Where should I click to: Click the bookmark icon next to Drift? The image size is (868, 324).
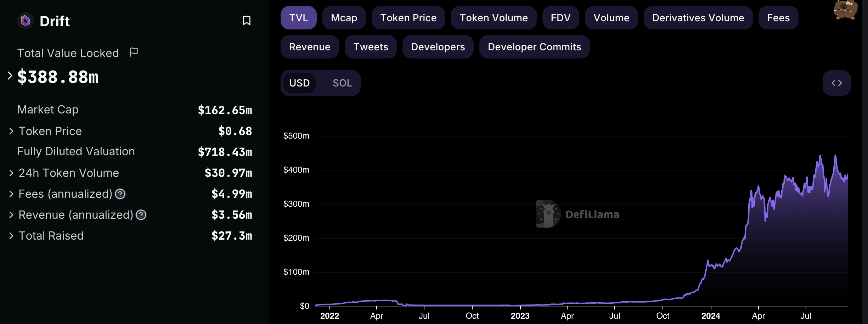coord(247,21)
